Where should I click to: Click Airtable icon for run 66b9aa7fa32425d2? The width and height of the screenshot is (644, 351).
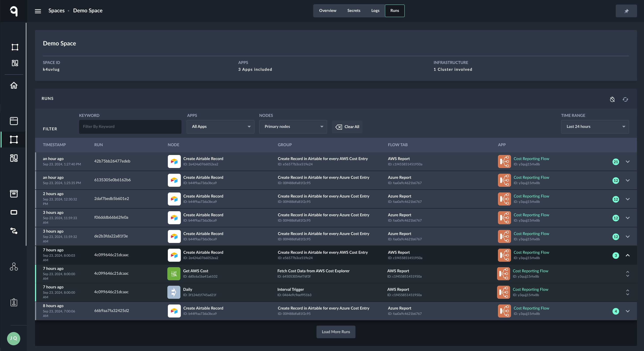pyautogui.click(x=174, y=311)
